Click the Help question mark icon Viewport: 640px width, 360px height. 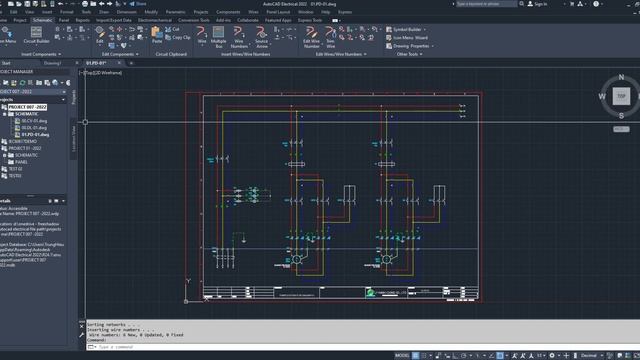click(596, 4)
